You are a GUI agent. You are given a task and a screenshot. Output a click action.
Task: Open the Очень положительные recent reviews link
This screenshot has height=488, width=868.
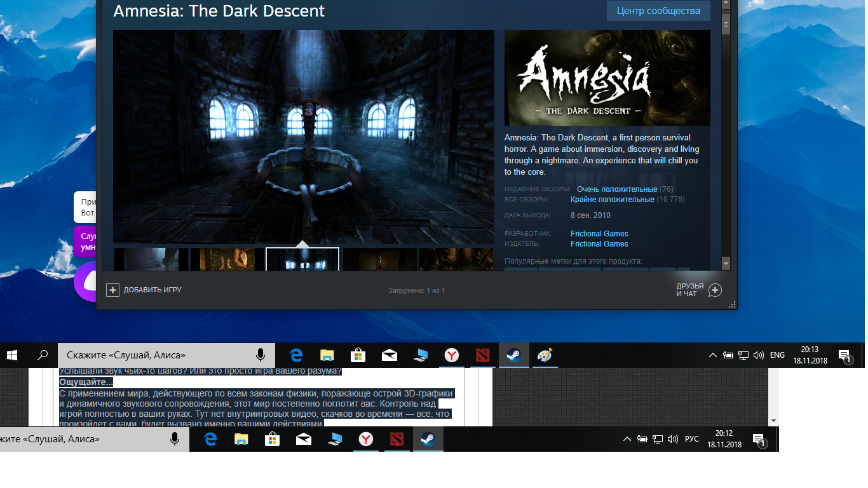616,189
